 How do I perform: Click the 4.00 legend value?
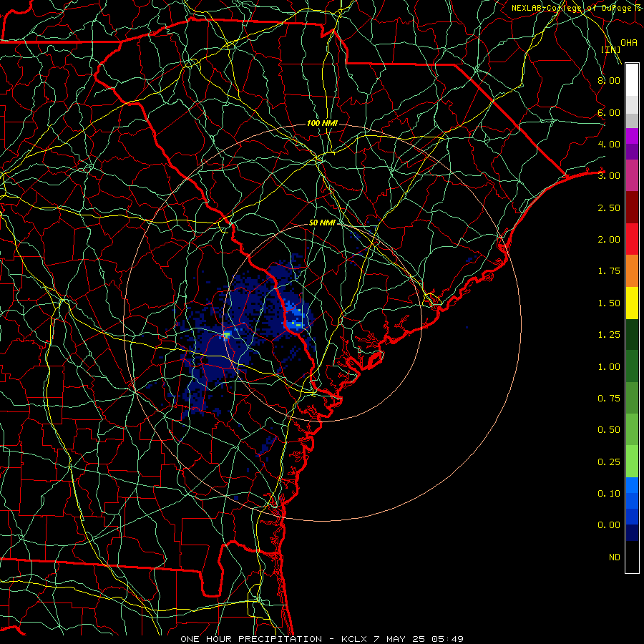point(609,144)
